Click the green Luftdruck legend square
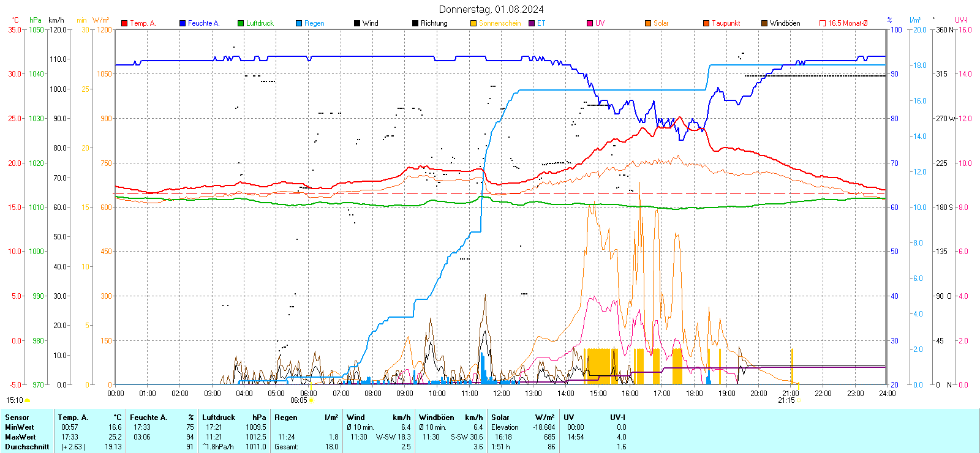Image resolution: width=980 pixels, height=453 pixels. [x=241, y=23]
